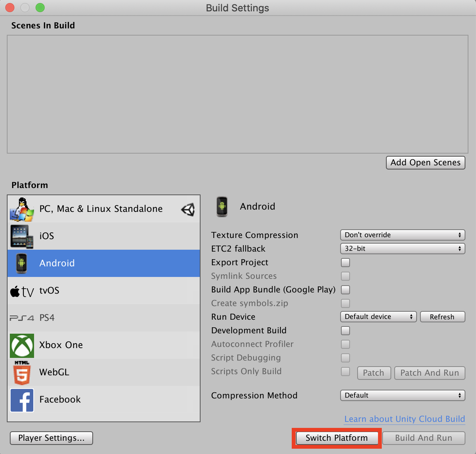Screen dimensions: 476x454
Task: Select the Android platform row label
Action: tap(57, 263)
